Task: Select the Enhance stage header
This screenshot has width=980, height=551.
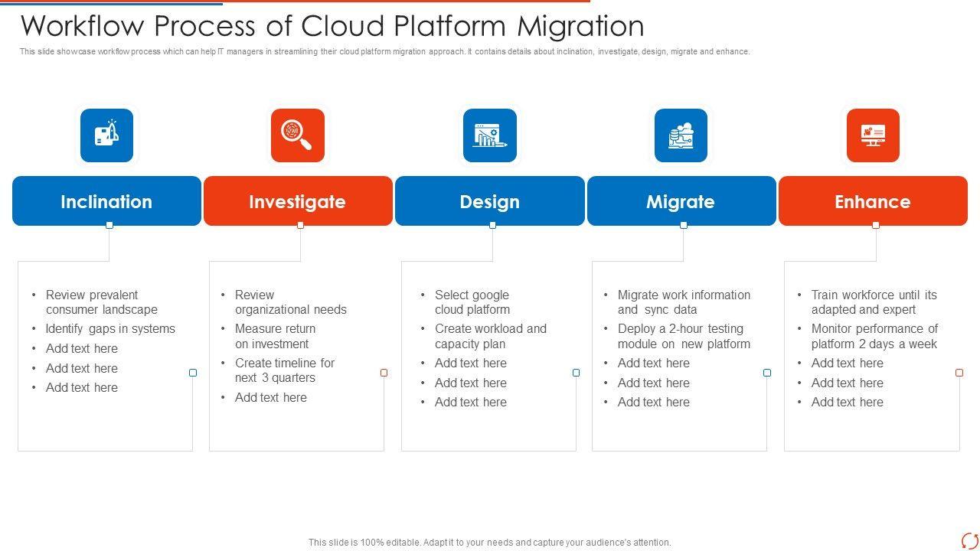Action: (873, 201)
